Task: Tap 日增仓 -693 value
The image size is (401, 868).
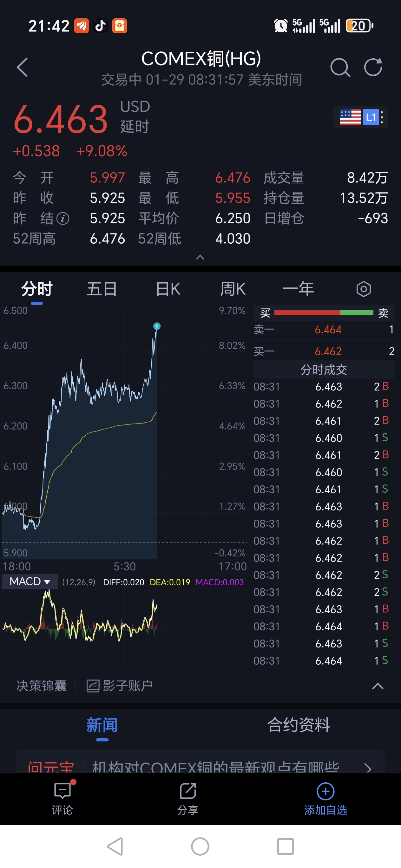Action: tap(373, 218)
